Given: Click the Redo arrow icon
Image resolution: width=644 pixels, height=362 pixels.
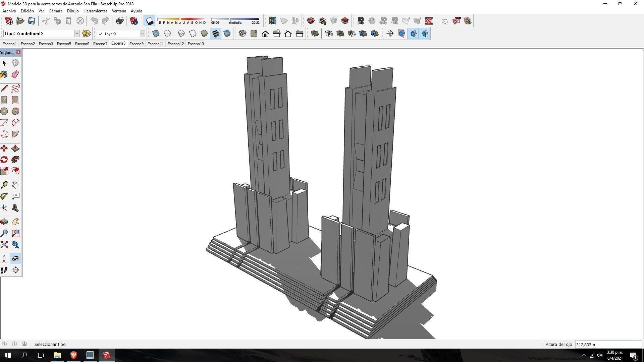Looking at the screenshot, I should 106,21.
